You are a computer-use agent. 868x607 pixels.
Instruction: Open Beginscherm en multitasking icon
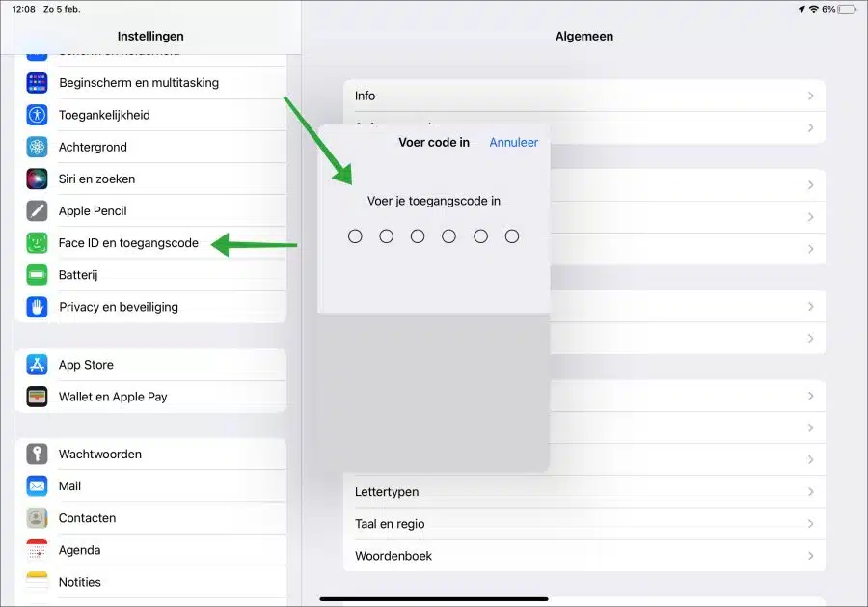tap(37, 83)
